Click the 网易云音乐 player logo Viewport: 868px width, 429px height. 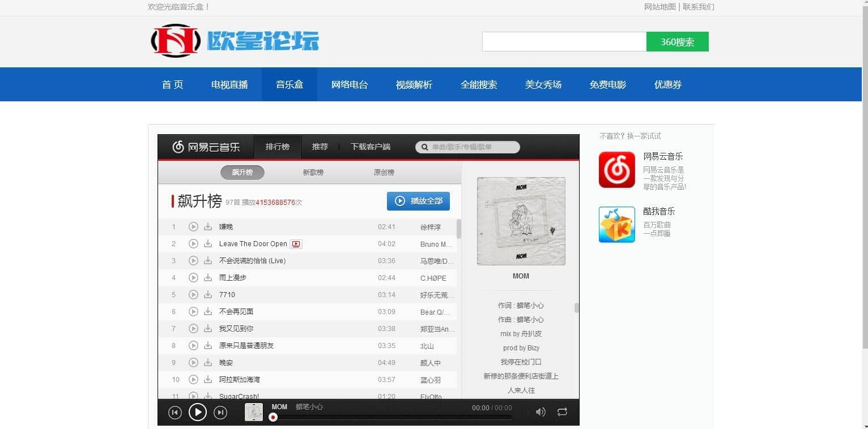coord(206,147)
